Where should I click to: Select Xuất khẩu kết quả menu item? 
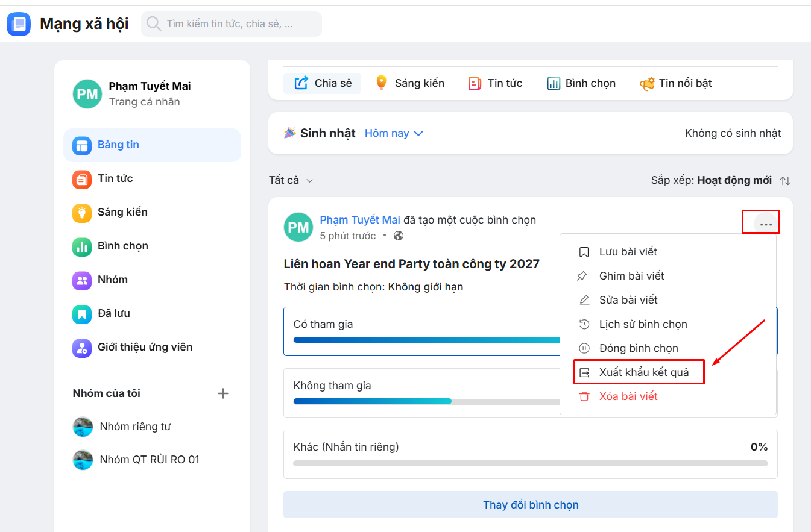click(x=643, y=372)
